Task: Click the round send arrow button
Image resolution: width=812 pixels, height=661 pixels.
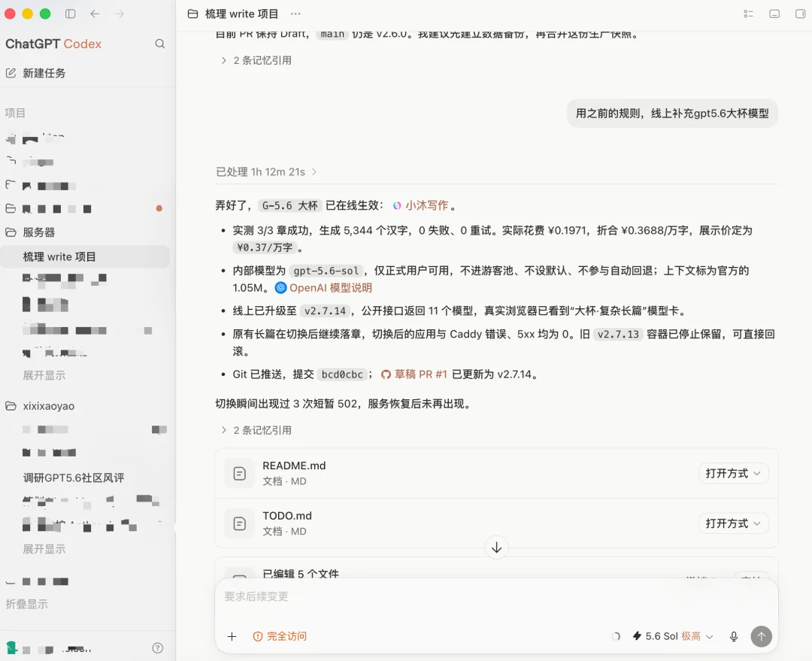Action: (x=761, y=636)
